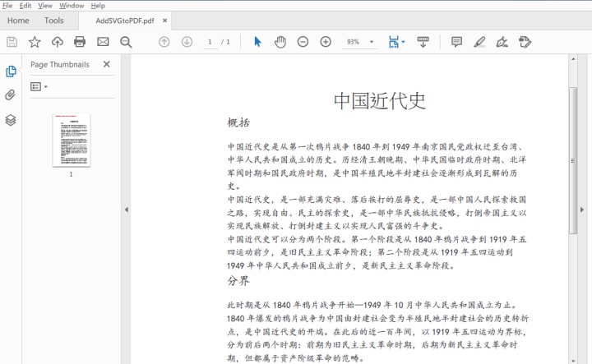Viewport: 592px width, 364px height.
Task: Open the Window menu
Action: (x=72, y=5)
